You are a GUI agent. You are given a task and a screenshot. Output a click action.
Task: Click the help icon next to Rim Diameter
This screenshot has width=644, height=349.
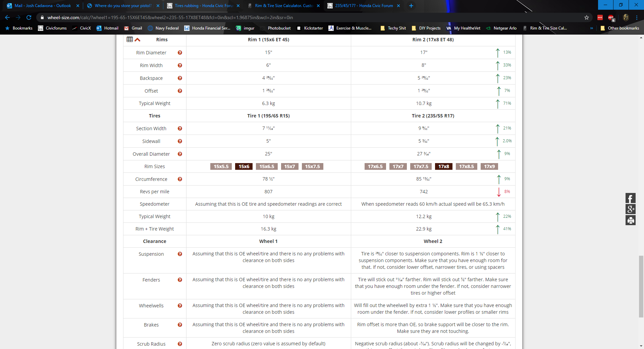point(180,53)
